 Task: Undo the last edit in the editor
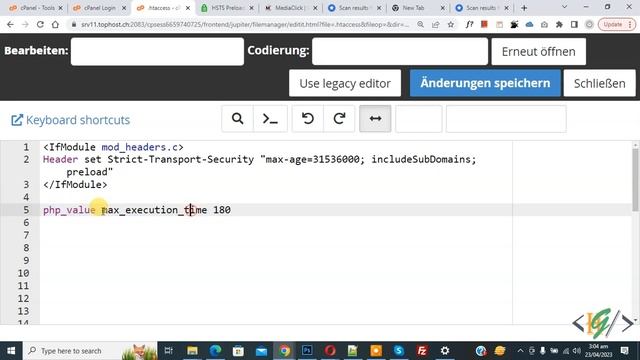tap(308, 119)
